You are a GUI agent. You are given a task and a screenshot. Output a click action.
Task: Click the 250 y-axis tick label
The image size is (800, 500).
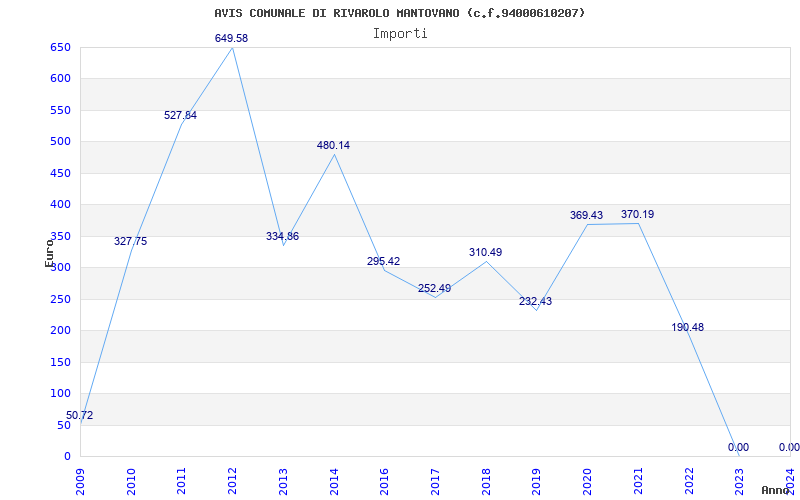tap(60, 299)
